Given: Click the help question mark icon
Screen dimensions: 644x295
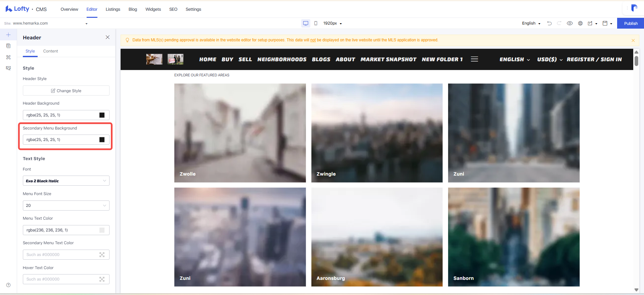Looking at the screenshot, I should pyautogui.click(x=8, y=285).
